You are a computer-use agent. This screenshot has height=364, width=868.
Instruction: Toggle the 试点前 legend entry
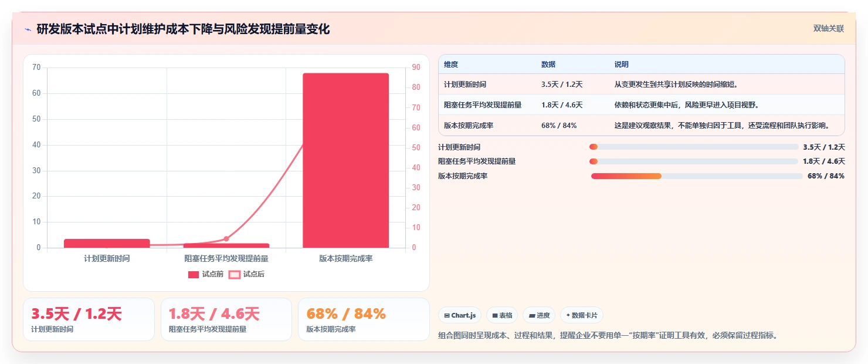pos(205,274)
